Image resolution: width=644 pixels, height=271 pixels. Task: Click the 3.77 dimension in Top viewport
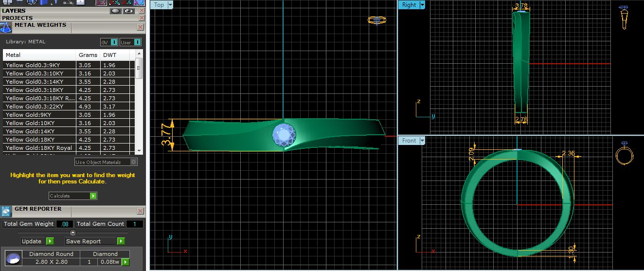[165, 135]
